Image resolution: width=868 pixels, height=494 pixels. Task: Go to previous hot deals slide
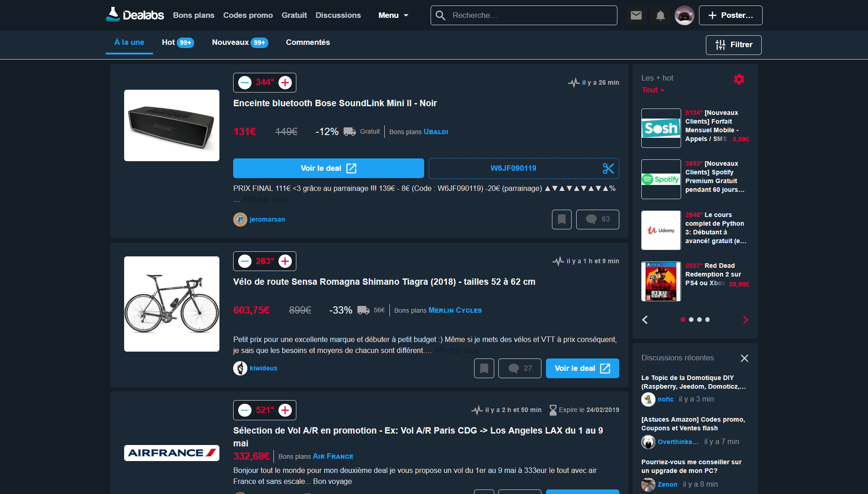pyautogui.click(x=645, y=320)
